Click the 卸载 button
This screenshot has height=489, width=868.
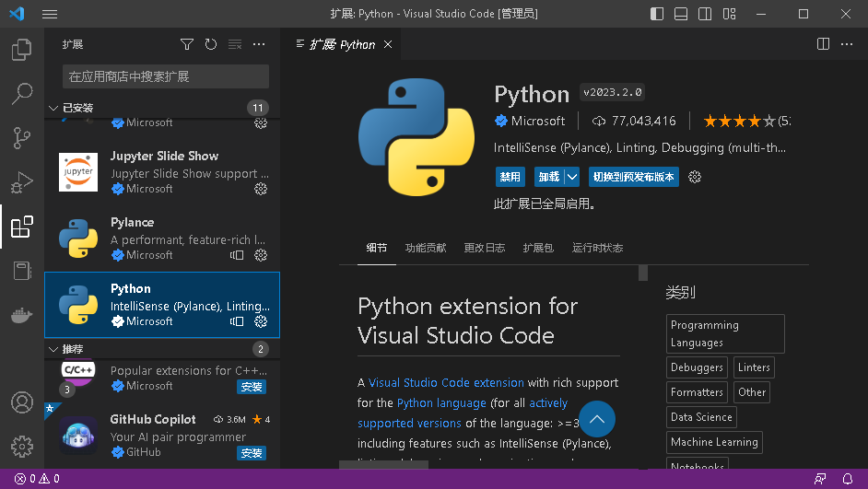[x=549, y=177]
